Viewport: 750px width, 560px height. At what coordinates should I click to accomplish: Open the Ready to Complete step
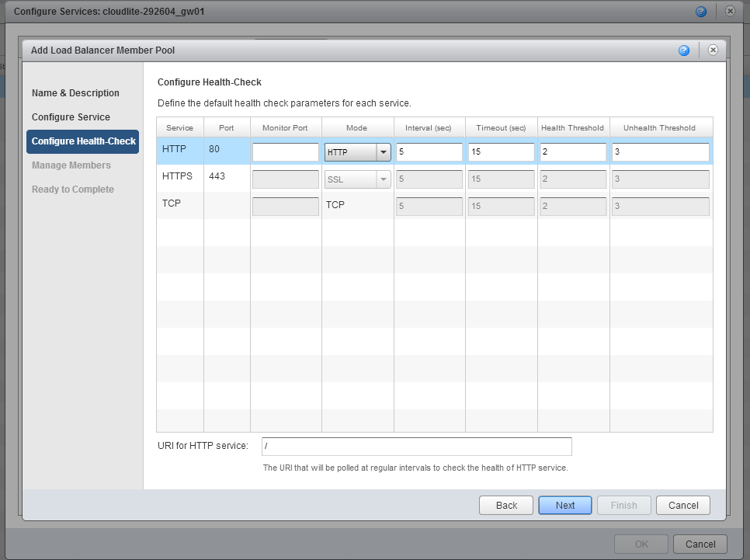pos(71,189)
